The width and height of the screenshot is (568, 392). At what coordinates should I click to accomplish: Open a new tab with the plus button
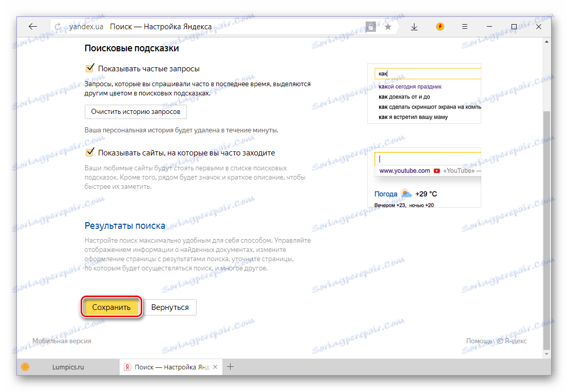click(x=231, y=367)
